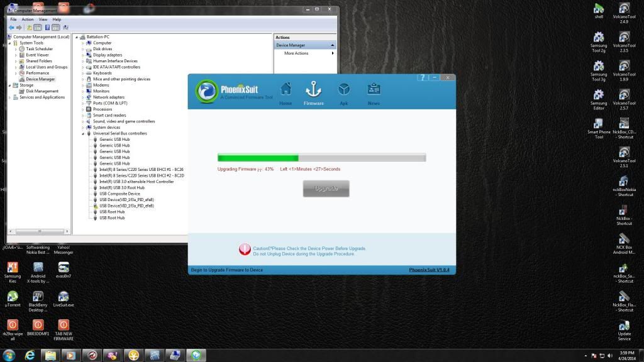Screen dimensions: 644x362
Task: Collapse the Storage node
Action: point(10,85)
